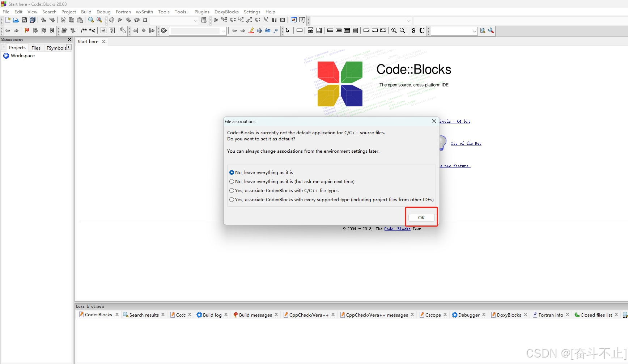Open the Plugins menu
The height and width of the screenshot is (364, 628).
[202, 12]
